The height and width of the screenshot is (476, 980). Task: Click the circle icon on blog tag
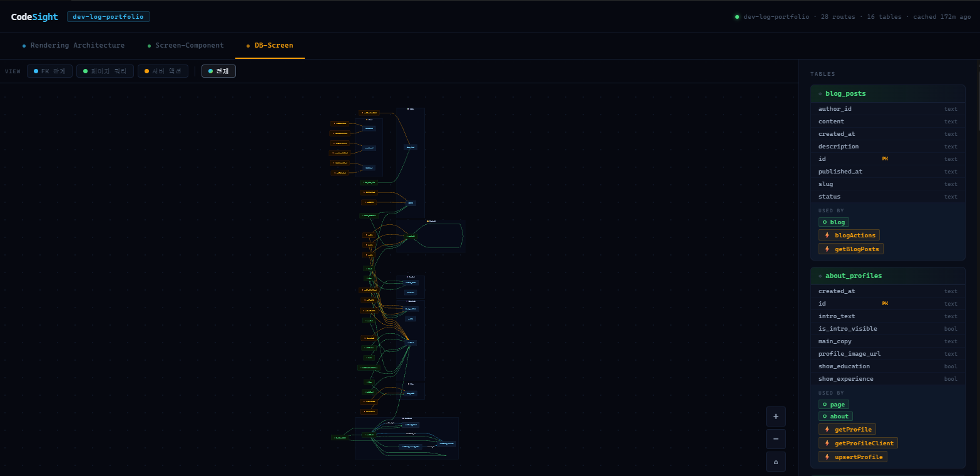tap(825, 222)
